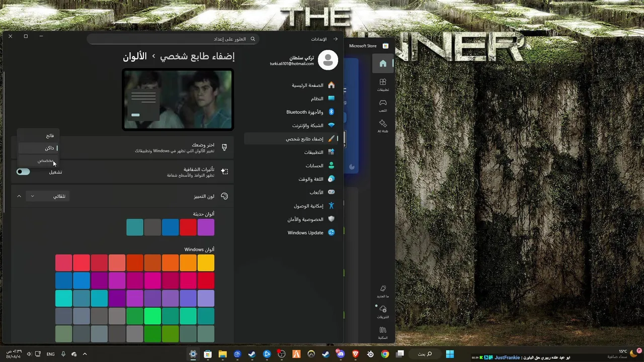Open الألعاب settings page
Viewport: 644px width, 362px height.
pyautogui.click(x=291, y=193)
